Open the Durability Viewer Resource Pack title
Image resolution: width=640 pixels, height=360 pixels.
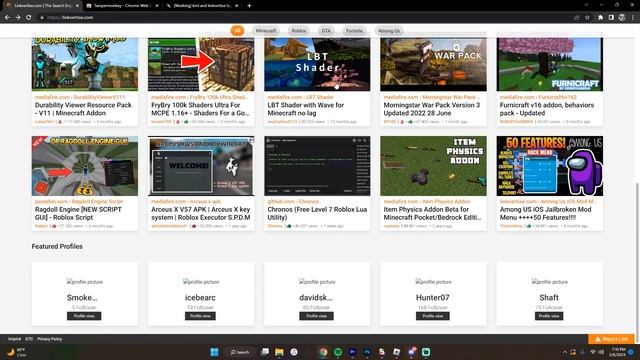click(83, 109)
